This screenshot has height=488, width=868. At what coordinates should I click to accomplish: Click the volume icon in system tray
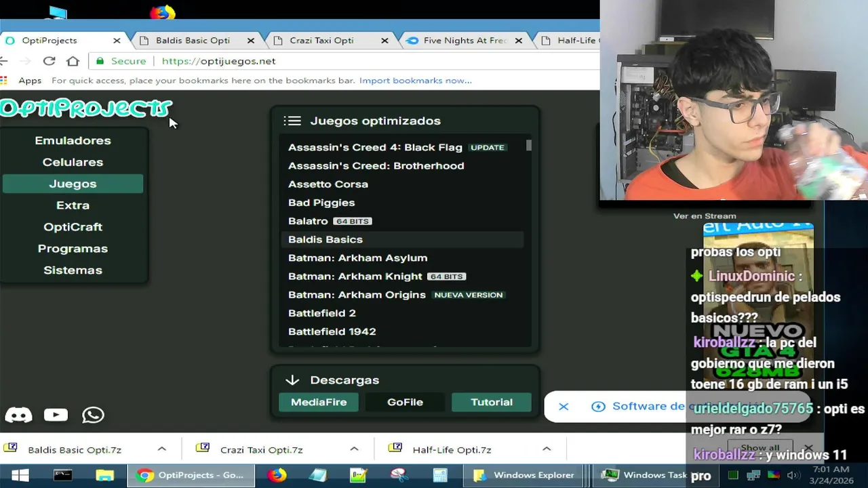791,476
